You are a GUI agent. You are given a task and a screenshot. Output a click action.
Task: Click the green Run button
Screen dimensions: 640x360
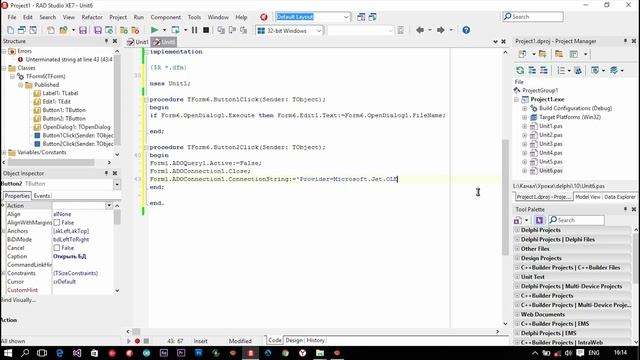pos(154,30)
